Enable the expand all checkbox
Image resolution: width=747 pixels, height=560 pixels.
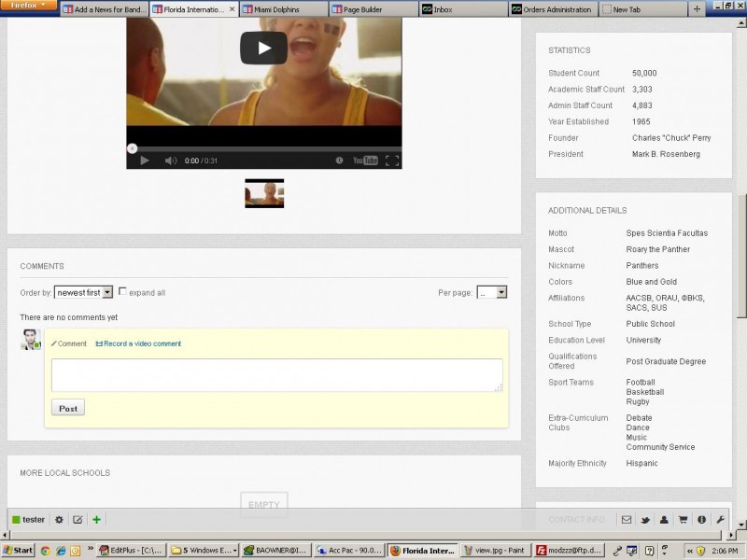[122, 291]
